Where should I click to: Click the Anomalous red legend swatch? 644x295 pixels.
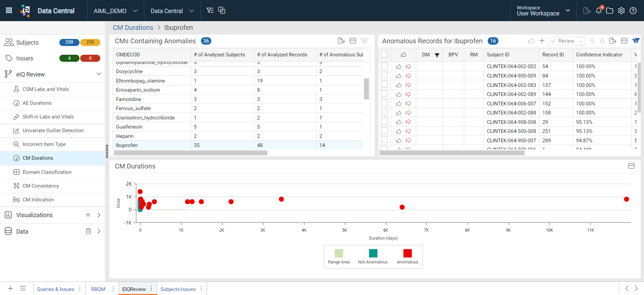[x=408, y=253]
